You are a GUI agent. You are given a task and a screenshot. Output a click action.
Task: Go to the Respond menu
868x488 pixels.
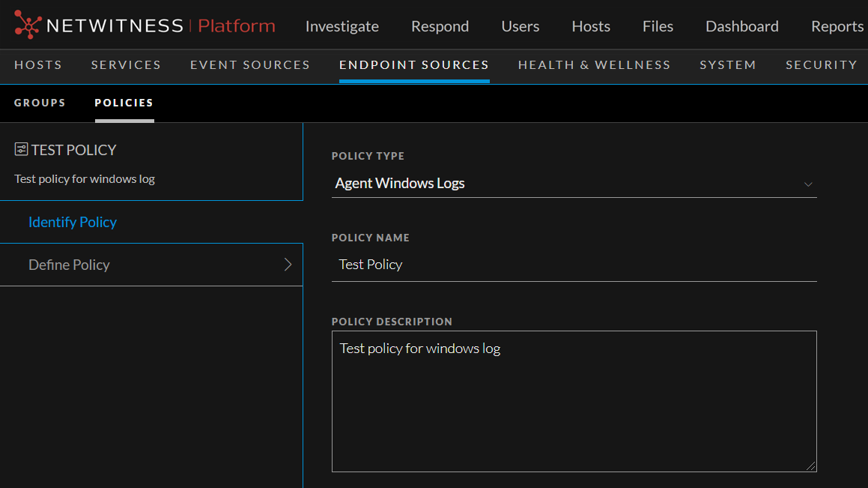coord(440,26)
